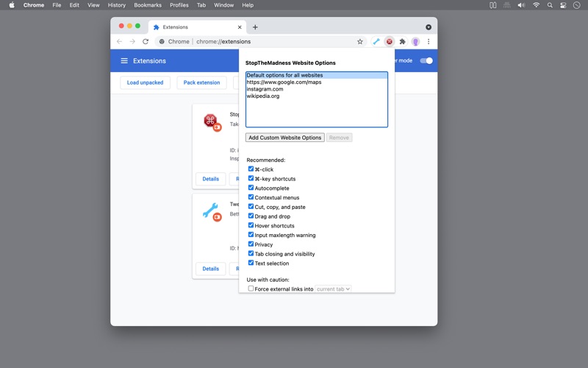Image resolution: width=588 pixels, height=368 pixels.
Task: Open the Chrome application menu
Action: coord(34,5)
